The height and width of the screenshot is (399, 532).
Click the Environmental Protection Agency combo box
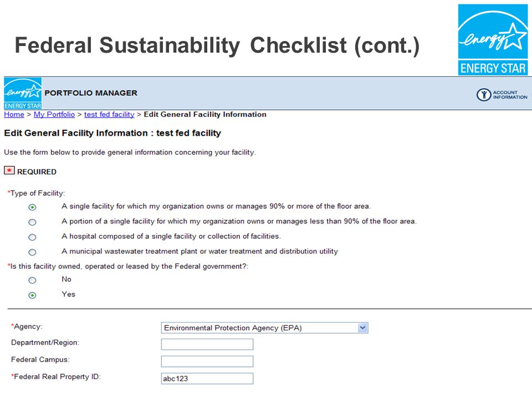click(x=265, y=328)
